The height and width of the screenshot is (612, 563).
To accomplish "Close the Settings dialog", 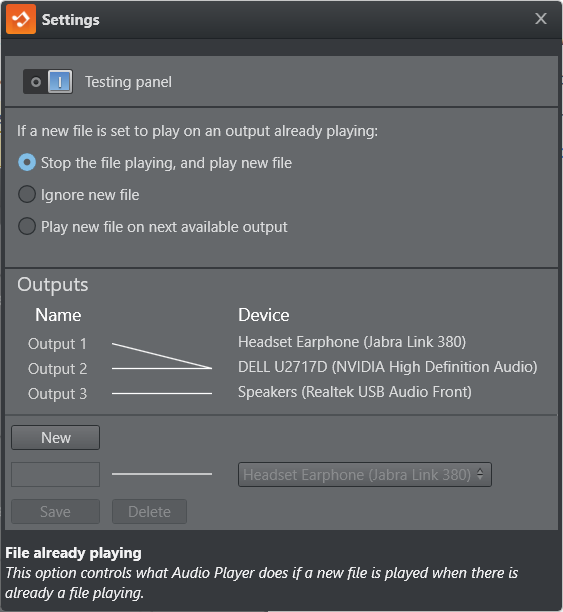I will 541,19.
